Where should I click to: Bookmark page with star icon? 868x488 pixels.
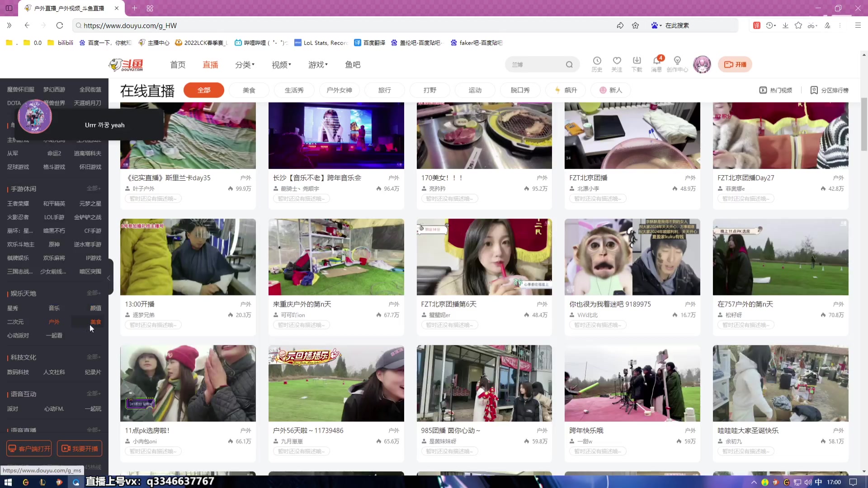tap(635, 25)
